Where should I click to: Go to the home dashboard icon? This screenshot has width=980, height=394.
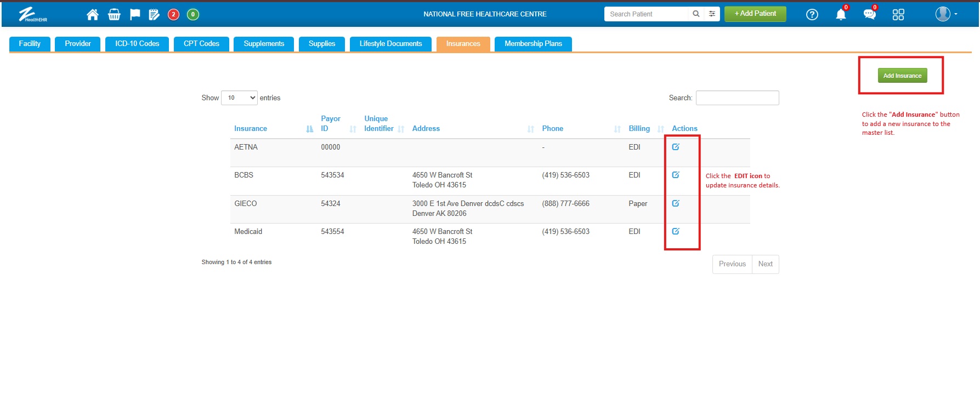(x=93, y=15)
